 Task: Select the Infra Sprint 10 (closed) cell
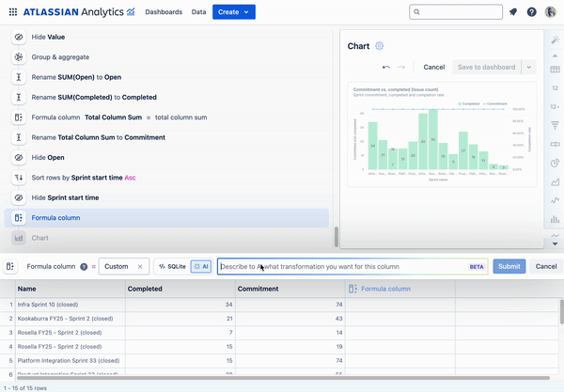(x=70, y=305)
